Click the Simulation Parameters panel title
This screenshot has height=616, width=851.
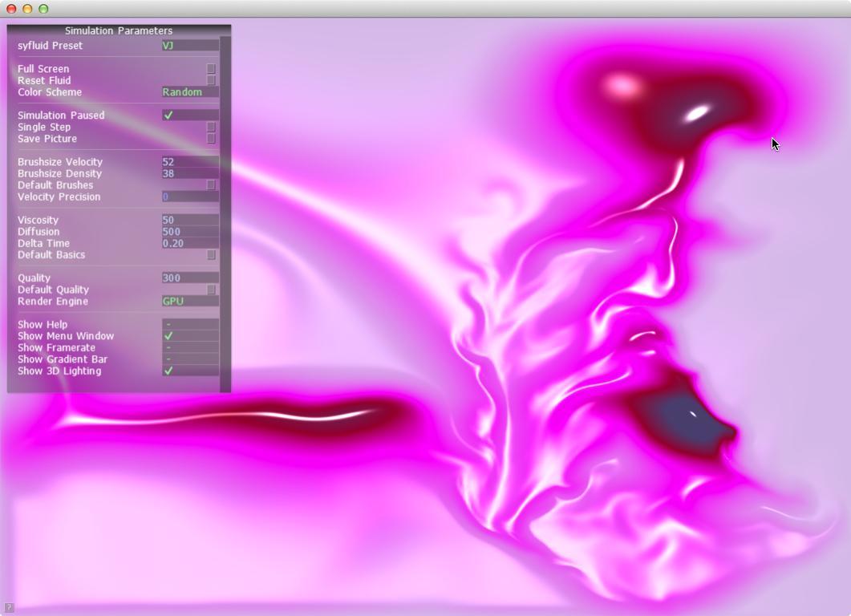pos(119,30)
